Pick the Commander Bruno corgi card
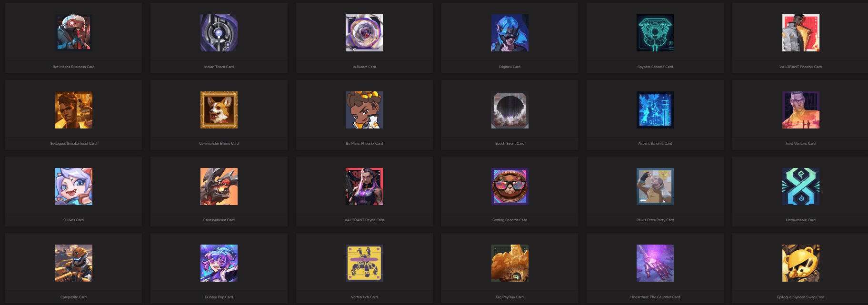The image size is (868, 305). coord(219,110)
